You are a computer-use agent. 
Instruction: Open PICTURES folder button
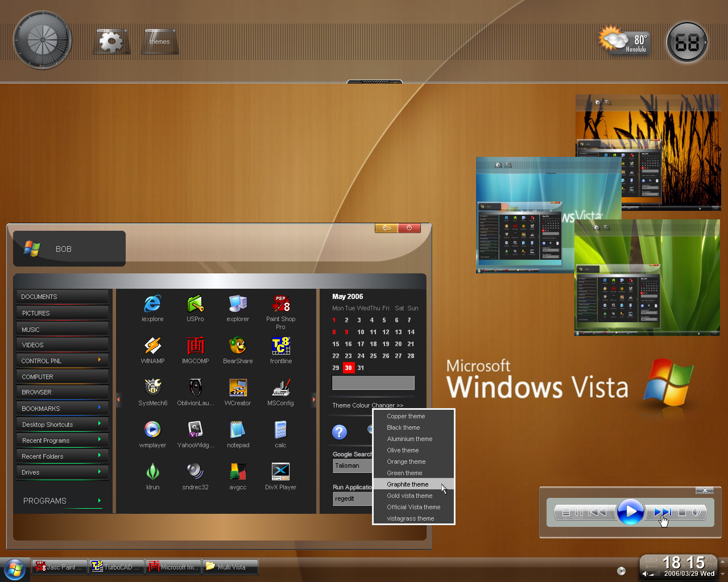click(62, 313)
